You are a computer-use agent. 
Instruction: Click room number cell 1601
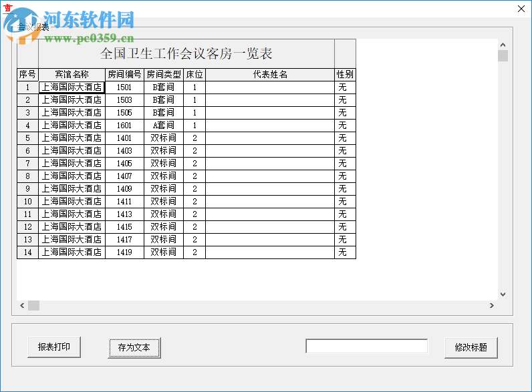click(124, 126)
